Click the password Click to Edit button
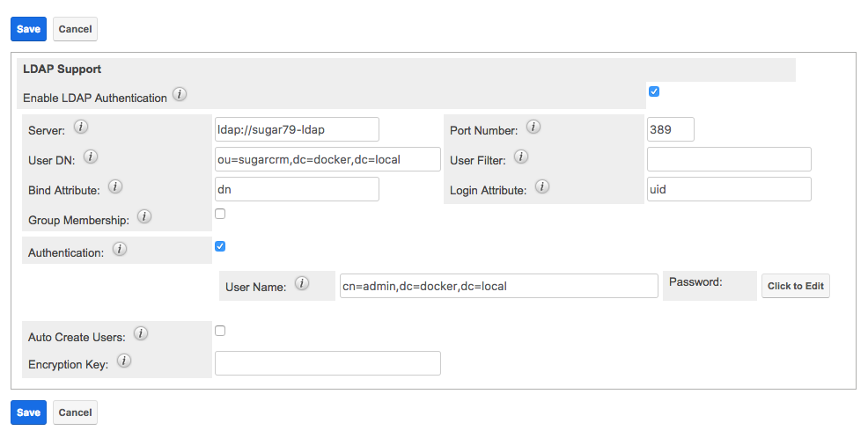Image resolution: width=868 pixels, height=445 pixels. (x=796, y=286)
